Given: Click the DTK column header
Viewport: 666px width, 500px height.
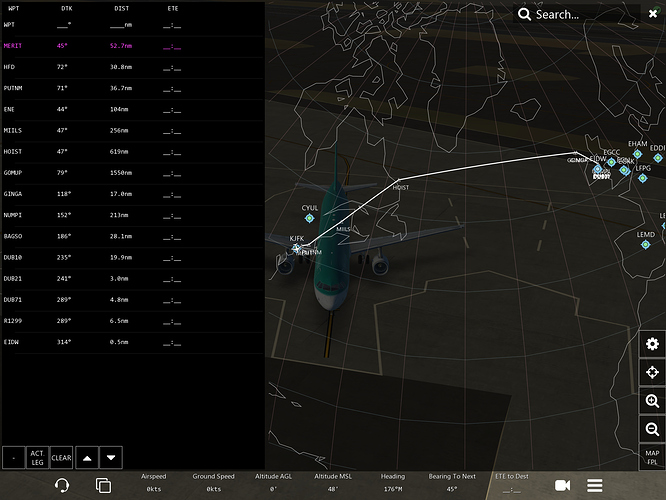Looking at the screenshot, I should pos(67,8).
